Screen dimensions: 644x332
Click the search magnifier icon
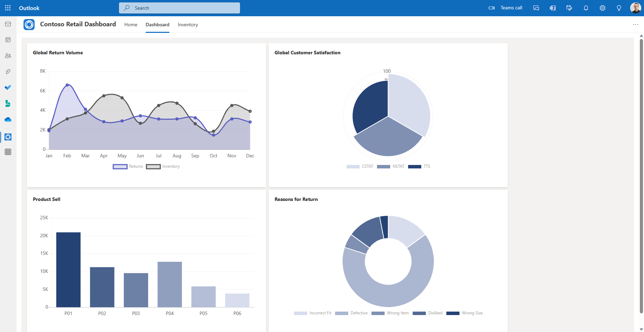(127, 8)
